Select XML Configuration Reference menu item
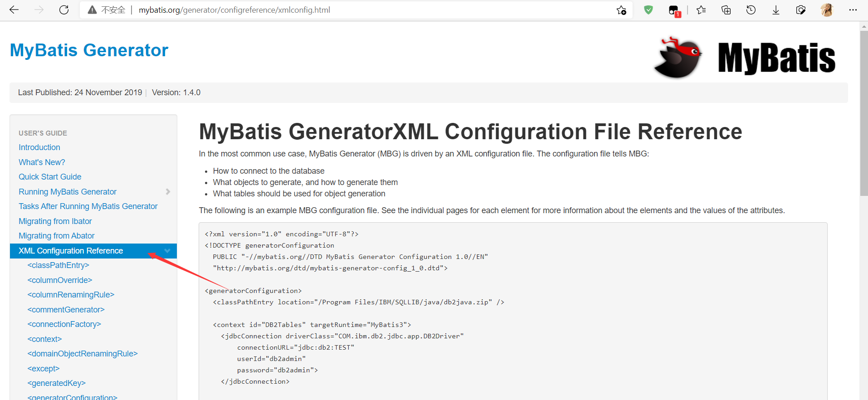The image size is (868, 400). pos(93,251)
